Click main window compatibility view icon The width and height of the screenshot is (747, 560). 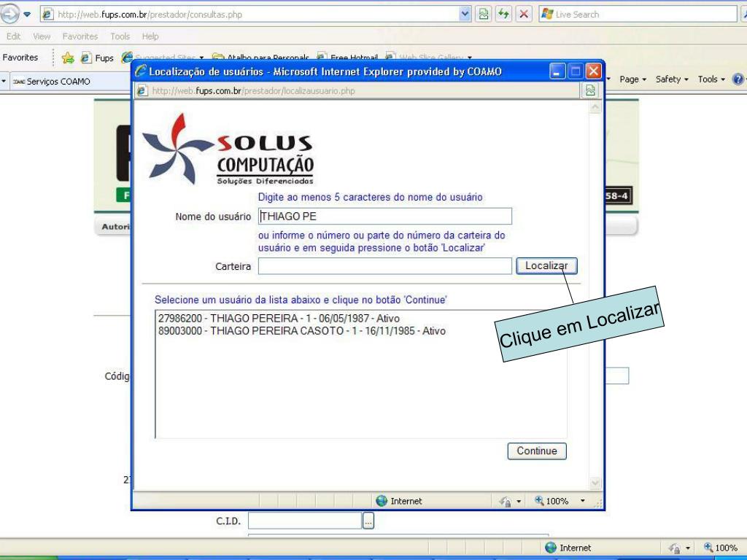click(484, 15)
